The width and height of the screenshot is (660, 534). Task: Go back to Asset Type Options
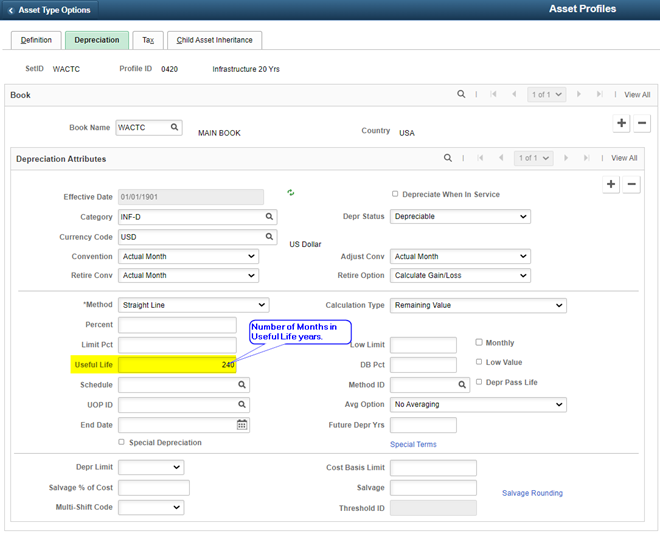click(50, 10)
